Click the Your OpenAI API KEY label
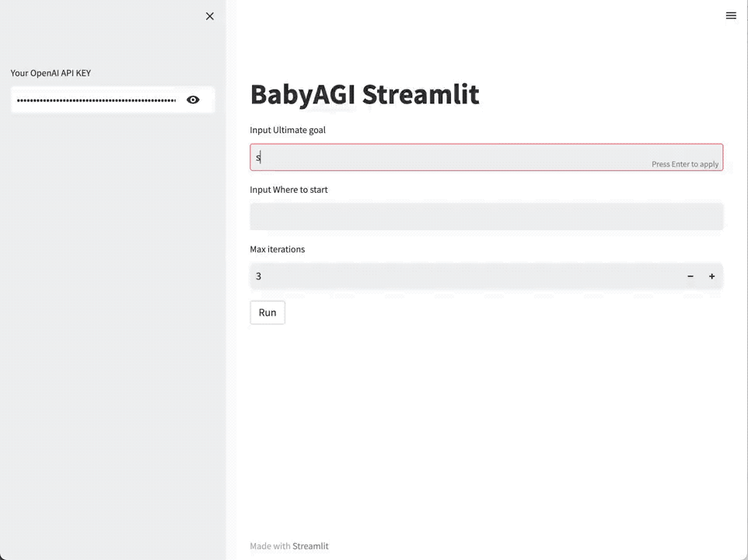This screenshot has height=560, width=748. (x=51, y=73)
